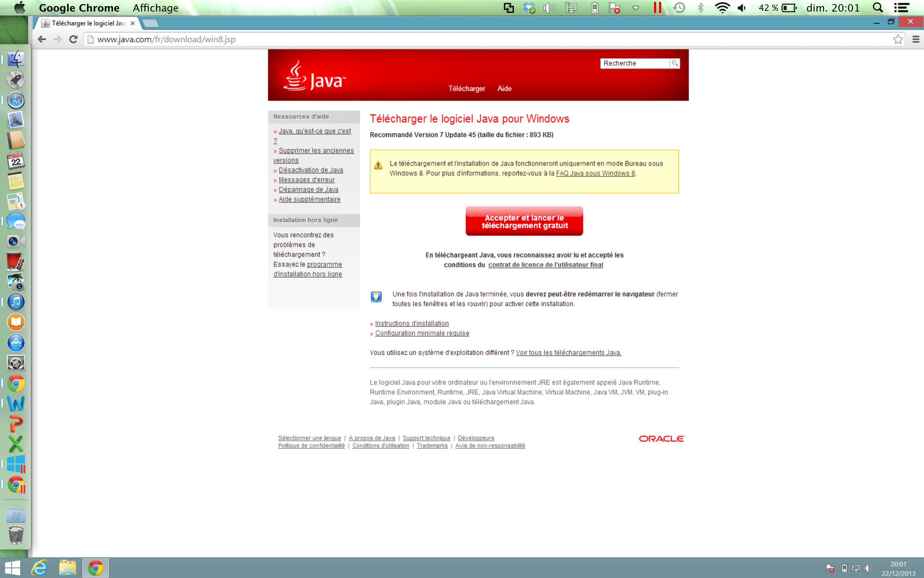The height and width of the screenshot is (578, 924).
Task: Select Aide in Java header
Action: click(504, 88)
